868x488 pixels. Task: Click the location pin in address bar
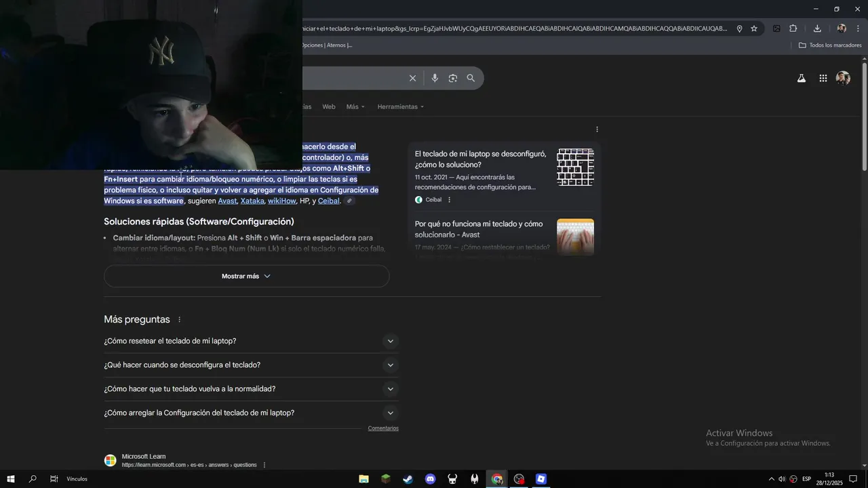click(739, 28)
